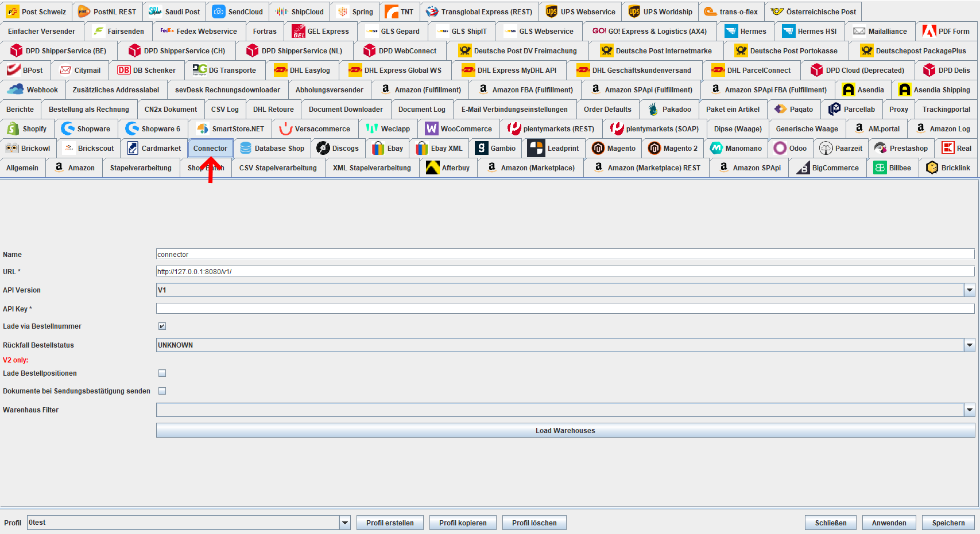Viewport: 980px width, 534px height.
Task: Click the API Key input field
Action: click(565, 309)
